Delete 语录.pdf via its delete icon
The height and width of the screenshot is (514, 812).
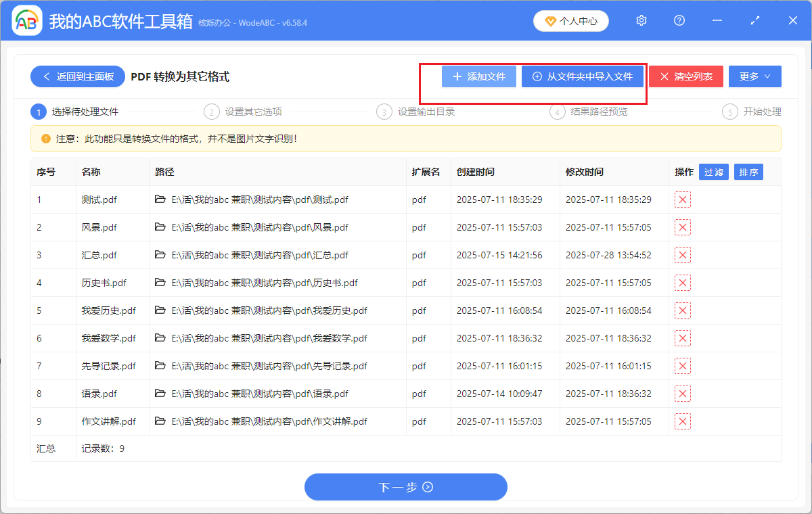point(683,393)
